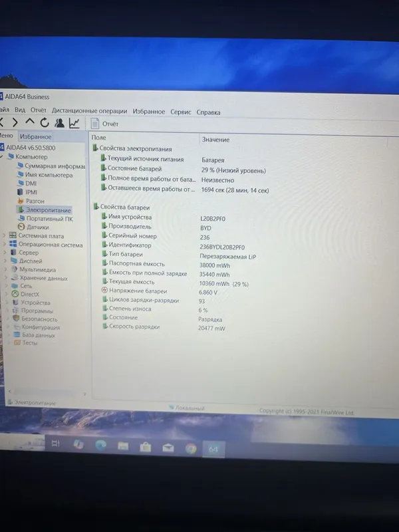
Task: Click the Refresh toolbar icon
Action: [45, 122]
